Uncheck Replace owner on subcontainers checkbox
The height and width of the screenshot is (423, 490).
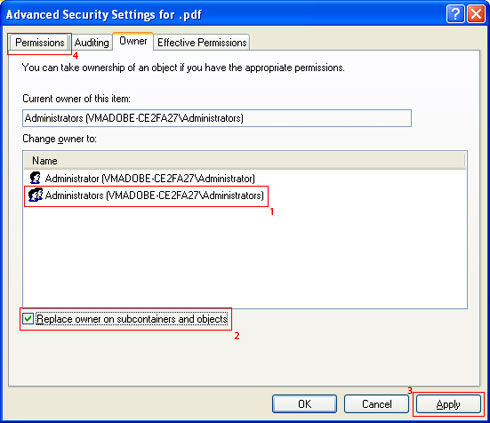pos(28,319)
